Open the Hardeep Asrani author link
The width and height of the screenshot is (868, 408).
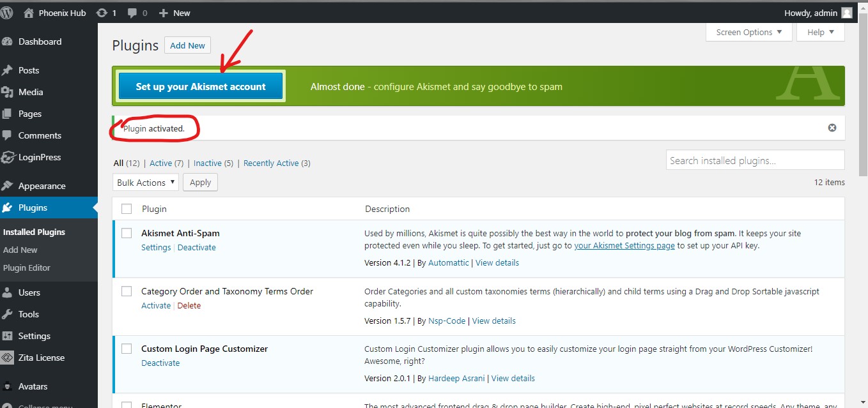pos(456,378)
